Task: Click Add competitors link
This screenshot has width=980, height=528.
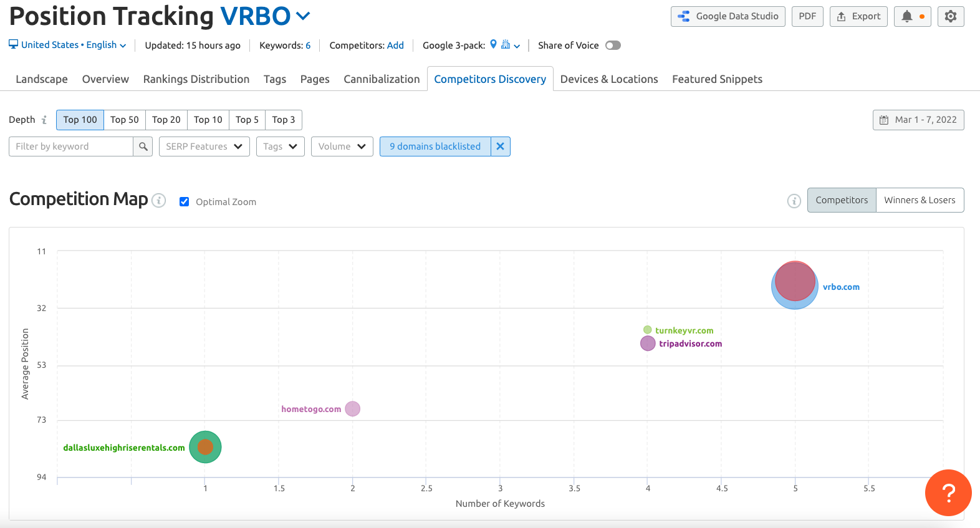Action: pos(395,46)
